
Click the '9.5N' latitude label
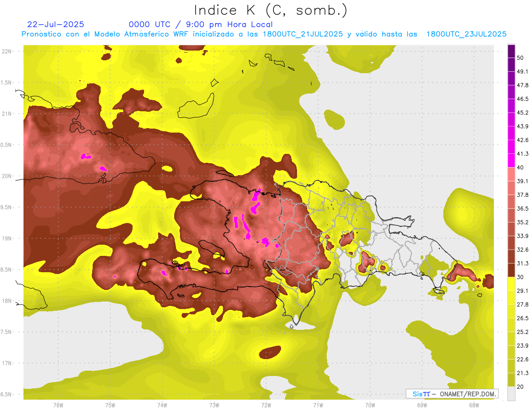(7, 207)
